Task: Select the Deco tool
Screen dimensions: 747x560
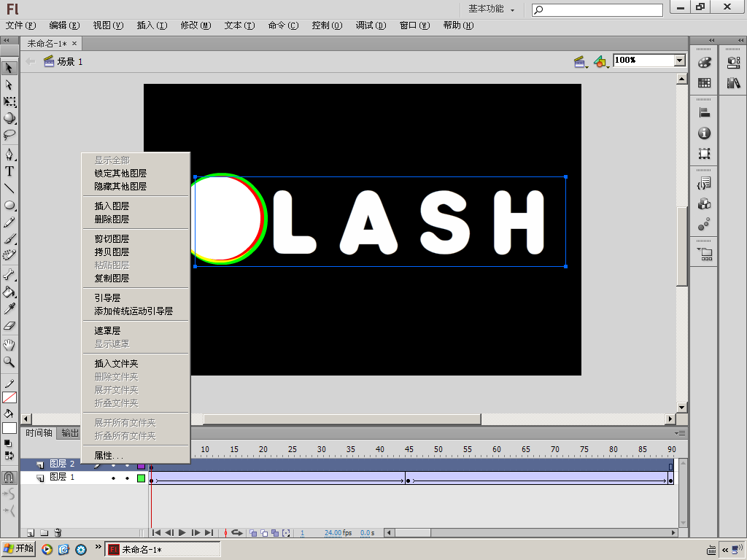Action: pos(9,256)
